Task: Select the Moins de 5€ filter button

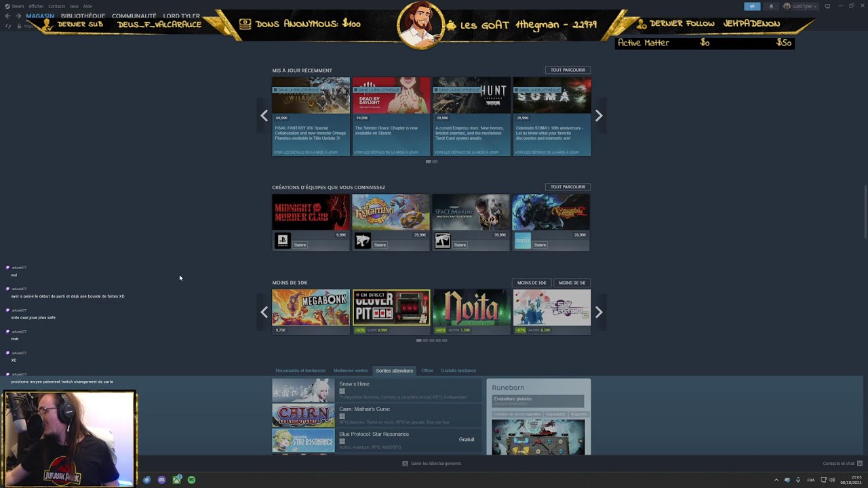Action: (x=572, y=283)
